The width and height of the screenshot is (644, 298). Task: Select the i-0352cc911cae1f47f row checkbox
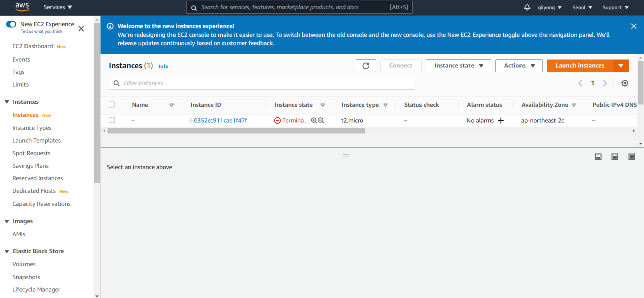pyautogui.click(x=112, y=120)
